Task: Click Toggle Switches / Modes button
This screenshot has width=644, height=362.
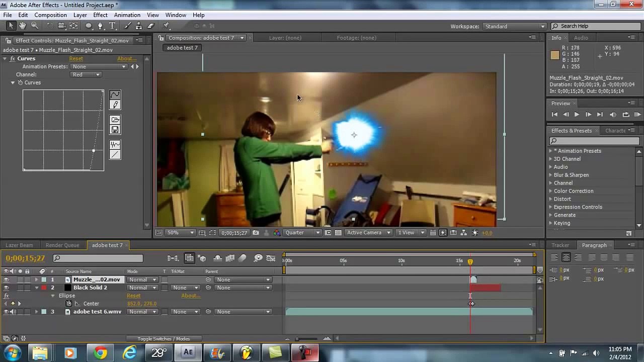Action: (x=164, y=339)
